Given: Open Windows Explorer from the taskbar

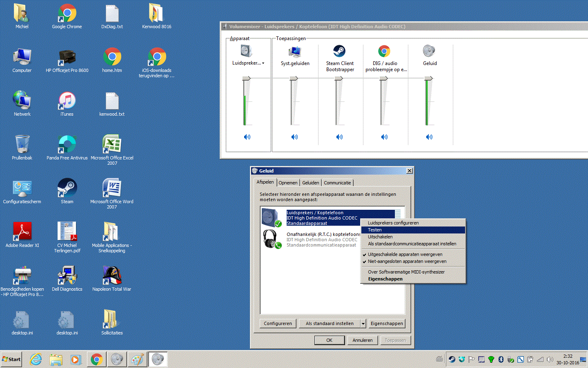Looking at the screenshot, I should pyautogui.click(x=56, y=359).
